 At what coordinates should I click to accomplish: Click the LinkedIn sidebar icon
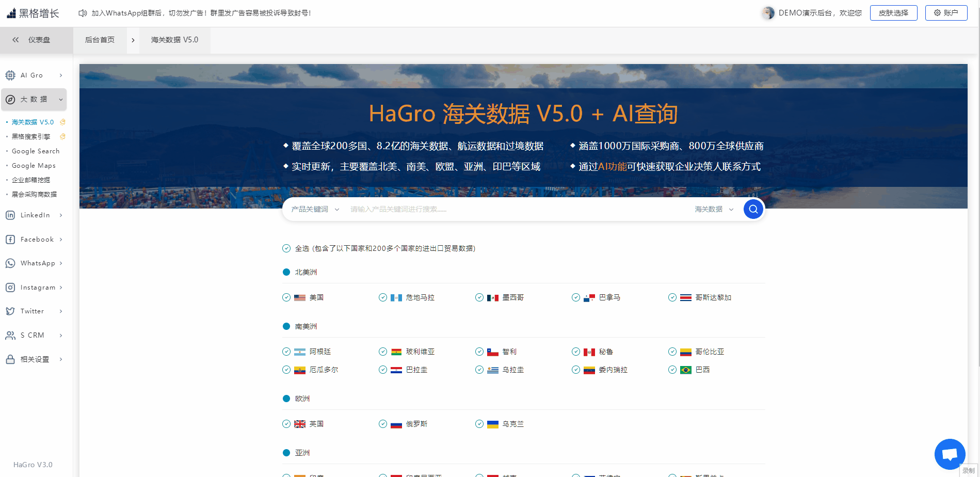click(10, 215)
